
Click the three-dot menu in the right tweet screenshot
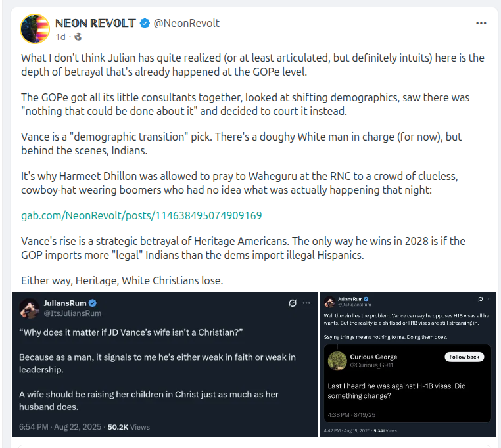[490, 300]
